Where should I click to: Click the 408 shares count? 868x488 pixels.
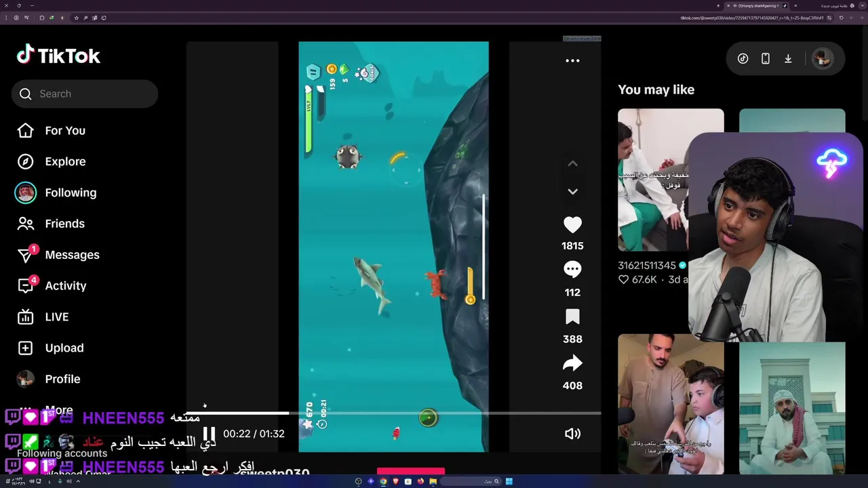(x=572, y=386)
